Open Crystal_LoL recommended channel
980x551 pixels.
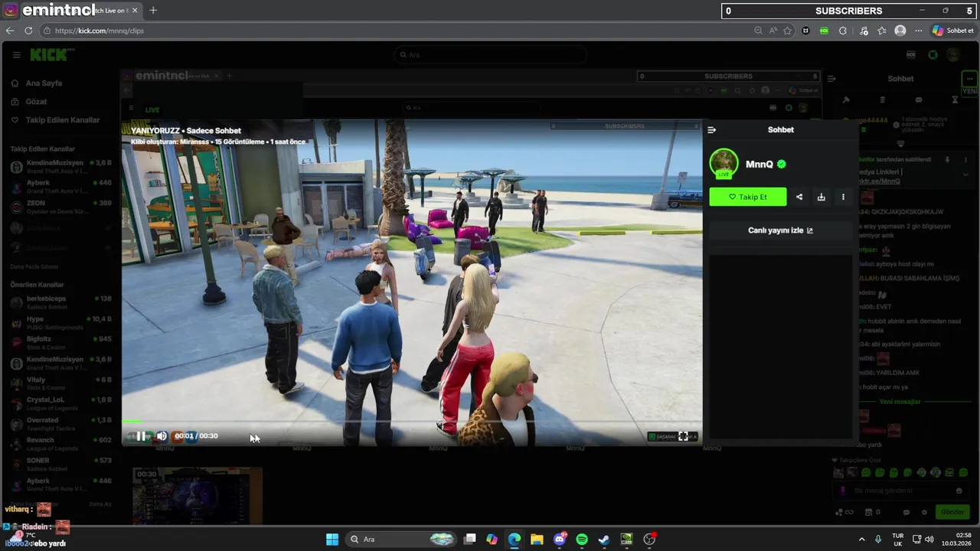click(x=61, y=403)
